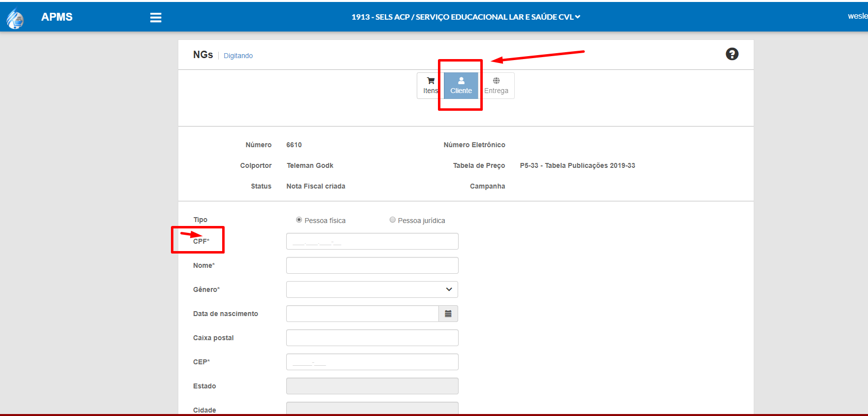The image size is (868, 416).
Task: Select colportor name Teleman Godk
Action: pyautogui.click(x=310, y=165)
